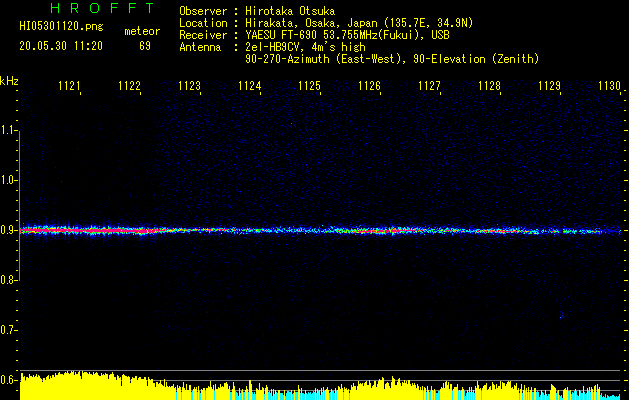Image resolution: width=629 pixels, height=400 pixels.
Task: Click the 1123 time axis label
Action: point(189,86)
